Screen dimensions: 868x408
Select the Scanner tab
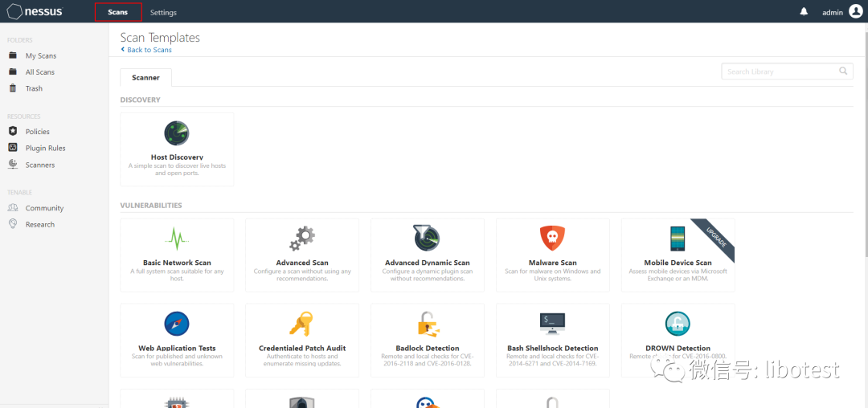click(145, 77)
